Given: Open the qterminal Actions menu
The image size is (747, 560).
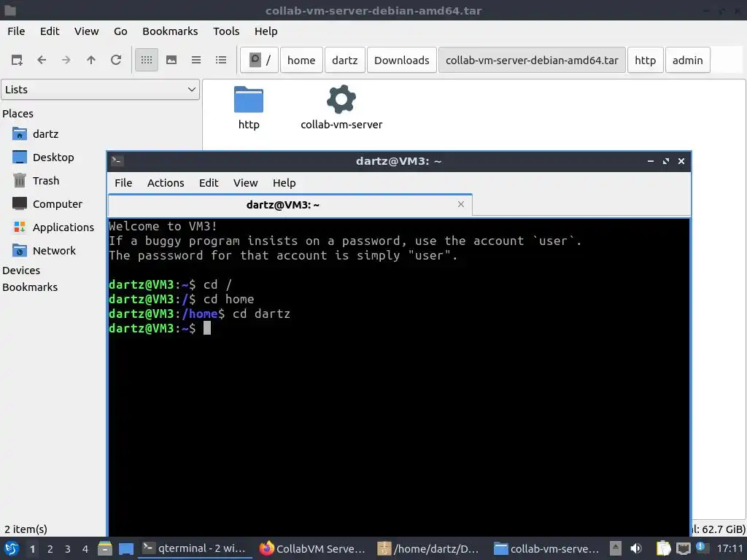Looking at the screenshot, I should (x=166, y=183).
